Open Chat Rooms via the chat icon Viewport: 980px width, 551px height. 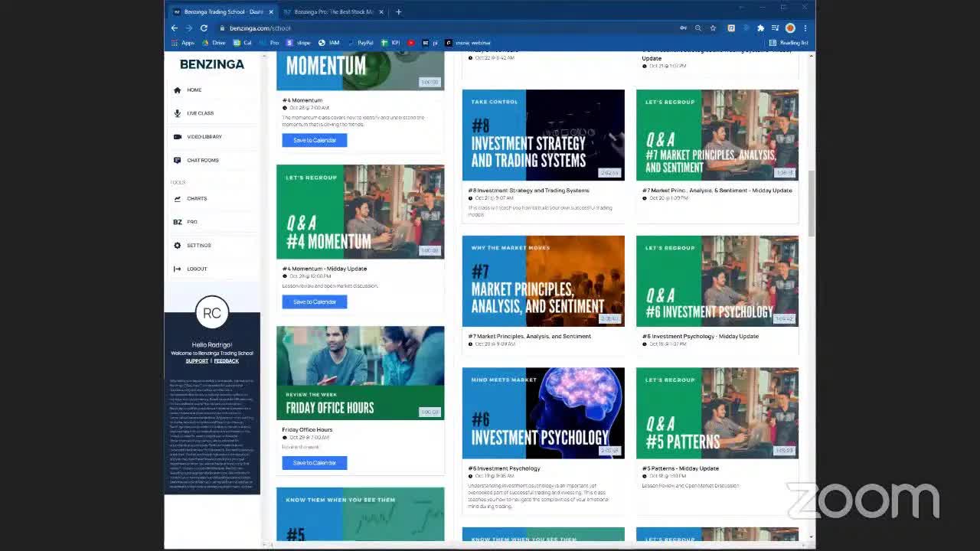(x=178, y=161)
